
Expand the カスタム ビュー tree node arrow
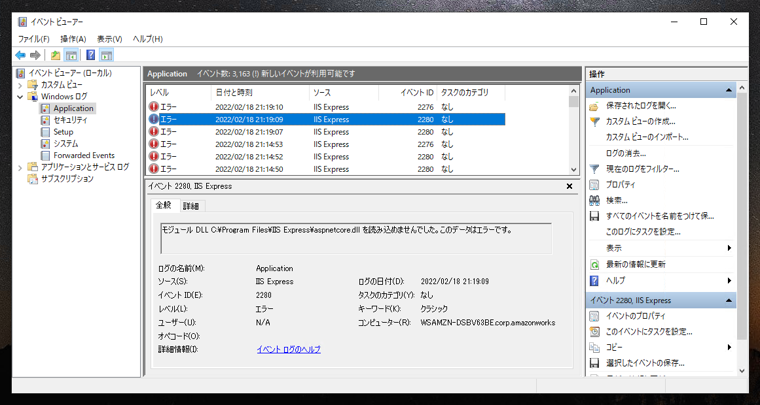point(20,85)
